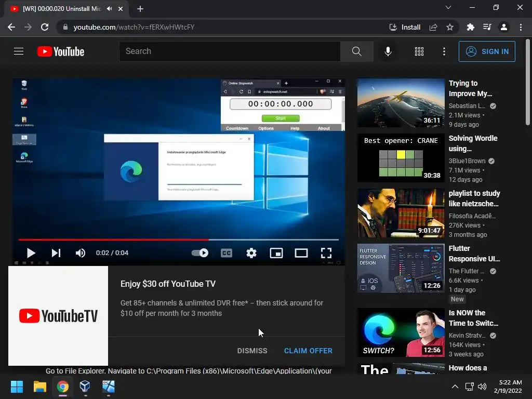
Task: Open Chrome tab search chevron
Action: coord(448,7)
